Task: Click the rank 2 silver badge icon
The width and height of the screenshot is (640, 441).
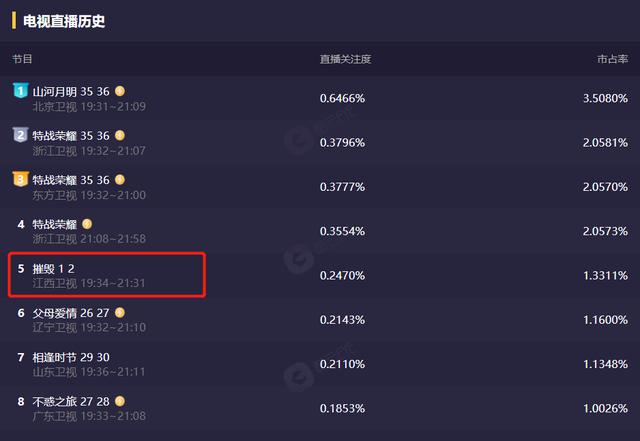Action: (x=20, y=134)
